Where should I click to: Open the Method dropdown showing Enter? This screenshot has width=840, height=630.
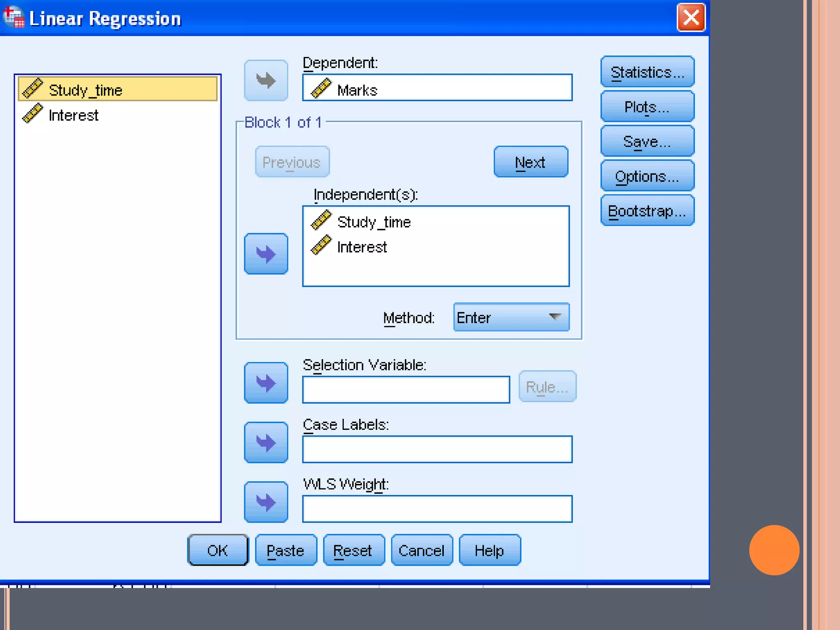coord(511,317)
